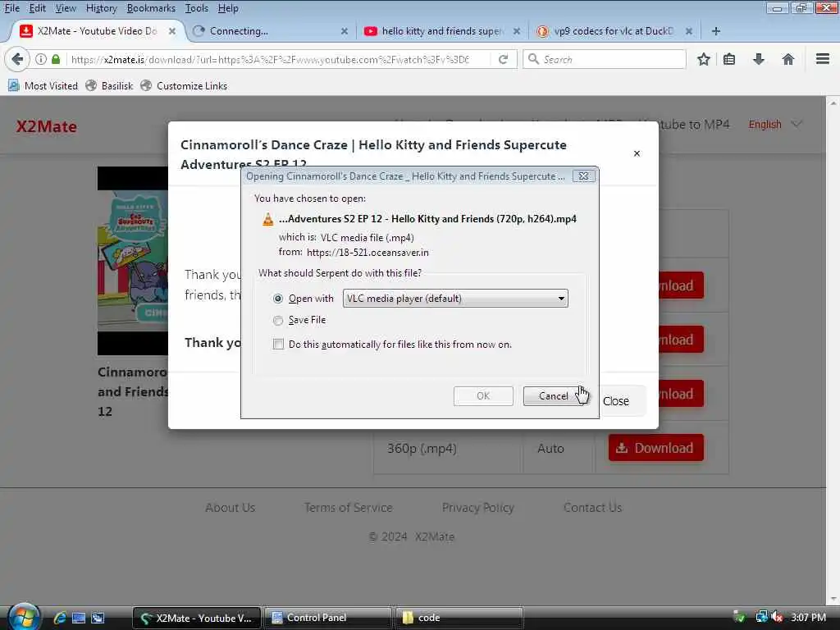This screenshot has width=840, height=630.
Task: Click the 3:07 PM taskbar clock
Action: 808,618
